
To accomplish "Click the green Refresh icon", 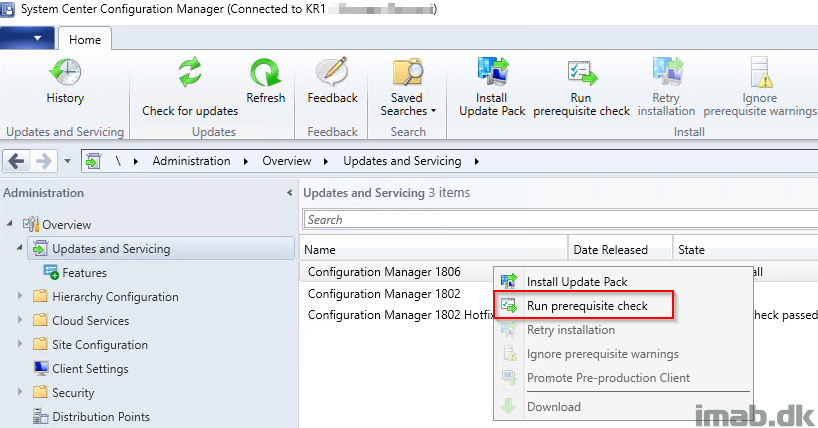I will [265, 72].
